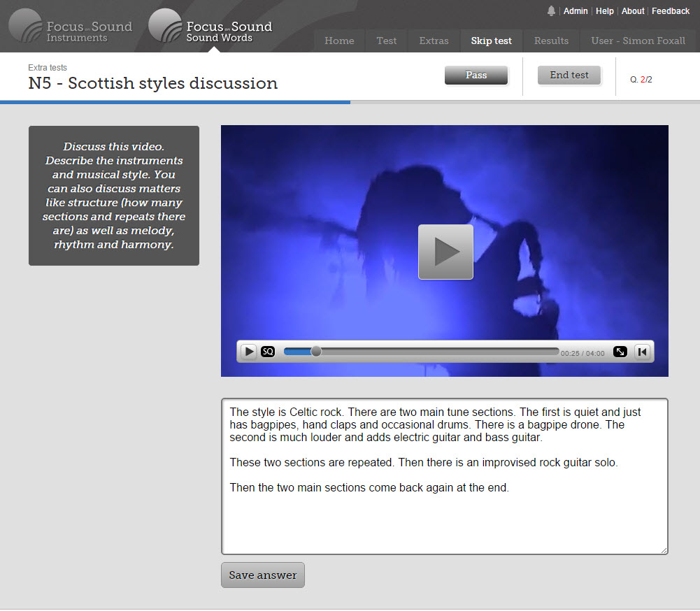Open the Results tab

(x=551, y=41)
